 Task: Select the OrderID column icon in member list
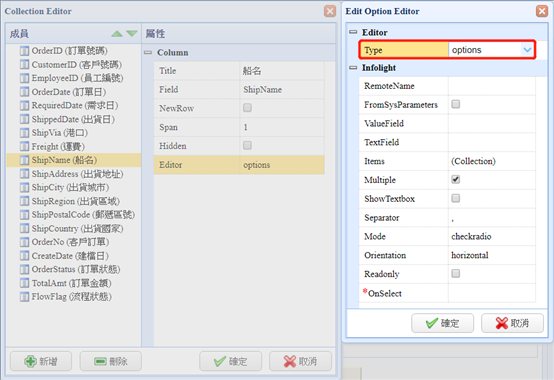point(24,51)
